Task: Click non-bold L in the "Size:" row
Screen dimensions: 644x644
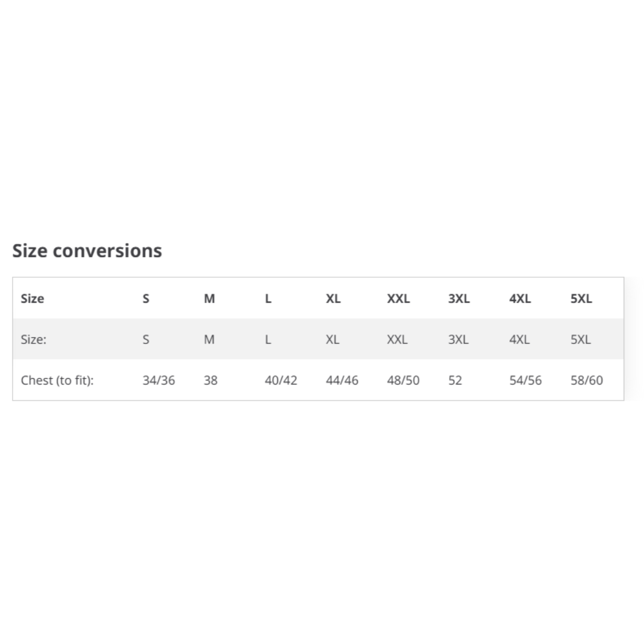Action: tap(268, 340)
